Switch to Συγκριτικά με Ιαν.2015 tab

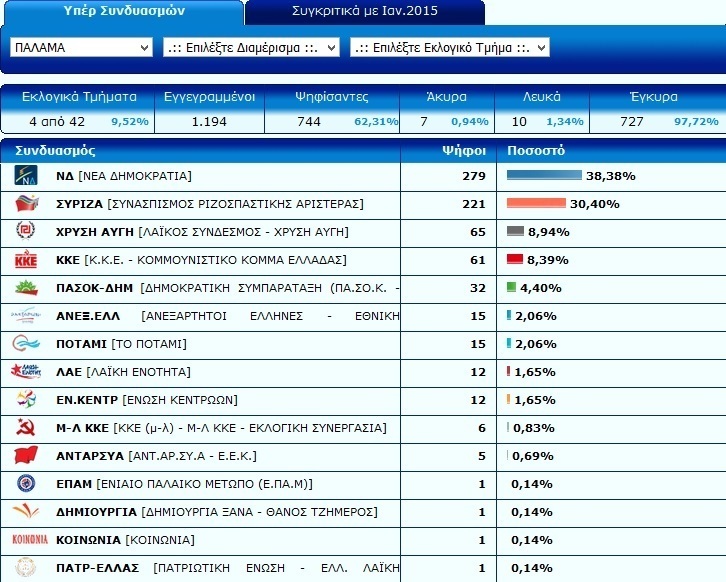click(x=365, y=12)
